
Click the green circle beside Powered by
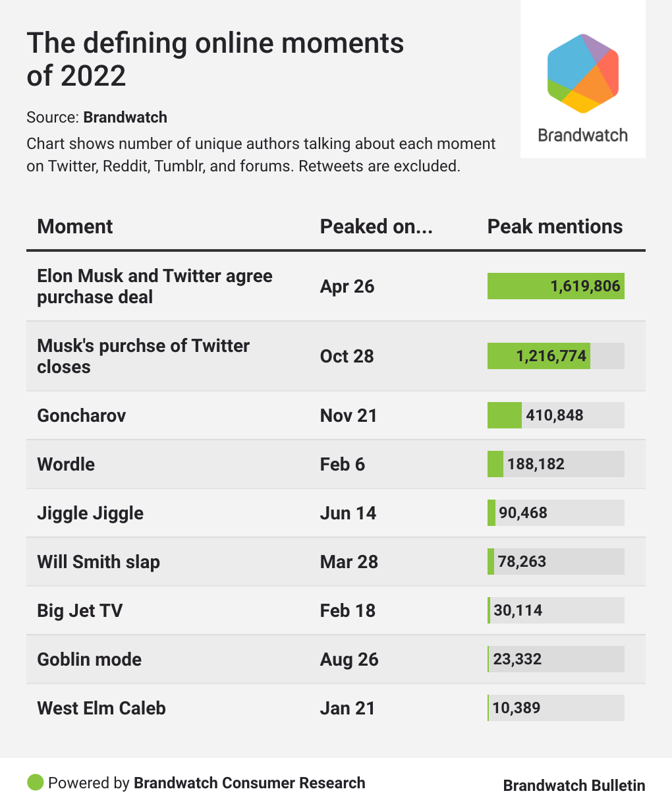coord(36,782)
